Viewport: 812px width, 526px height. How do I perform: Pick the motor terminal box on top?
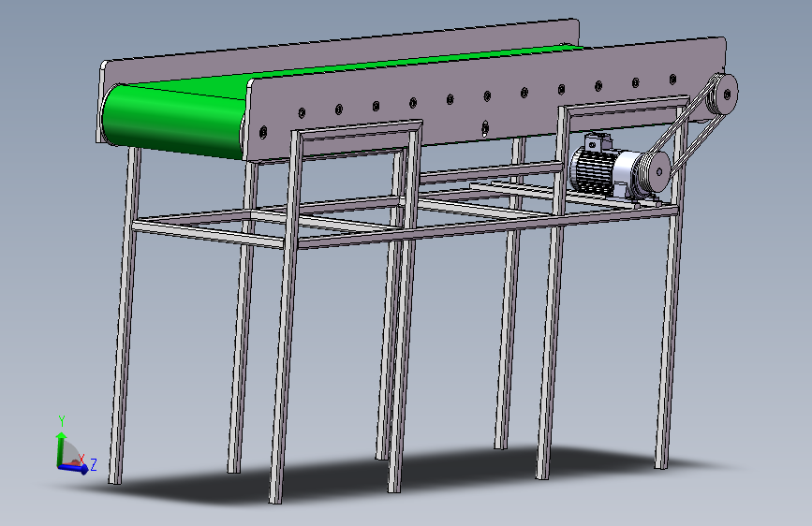(x=598, y=141)
